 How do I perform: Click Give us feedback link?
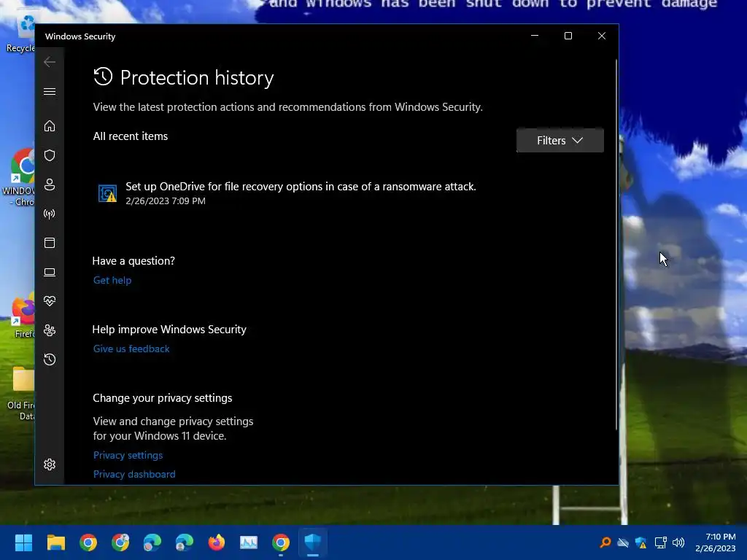(131, 349)
